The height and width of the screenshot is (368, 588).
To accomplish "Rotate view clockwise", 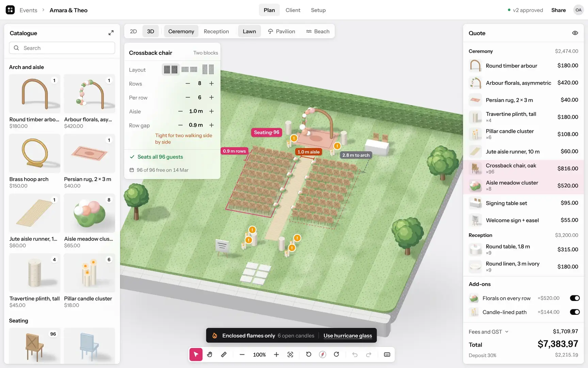I will point(336,354).
